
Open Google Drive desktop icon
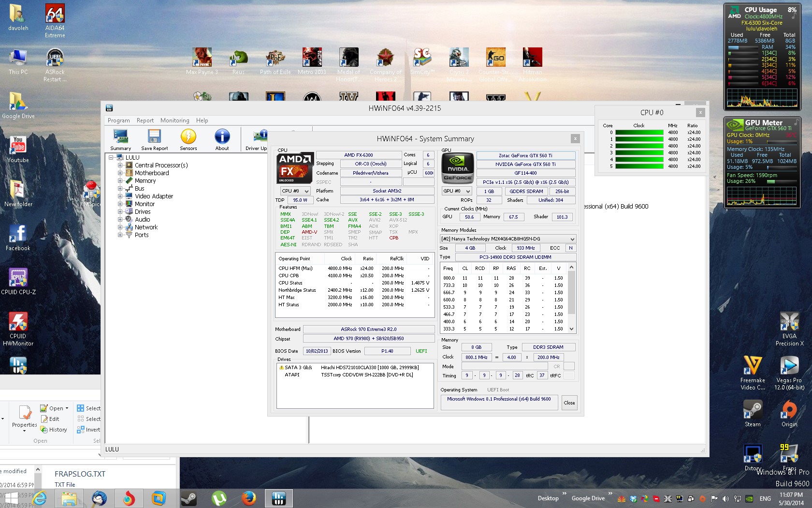pos(18,105)
